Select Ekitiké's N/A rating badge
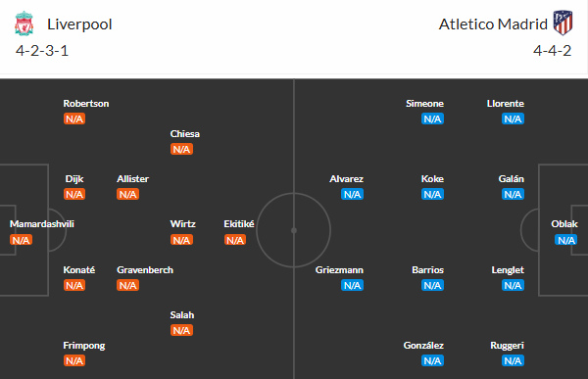Screen dimensions: 588x379 point(235,240)
